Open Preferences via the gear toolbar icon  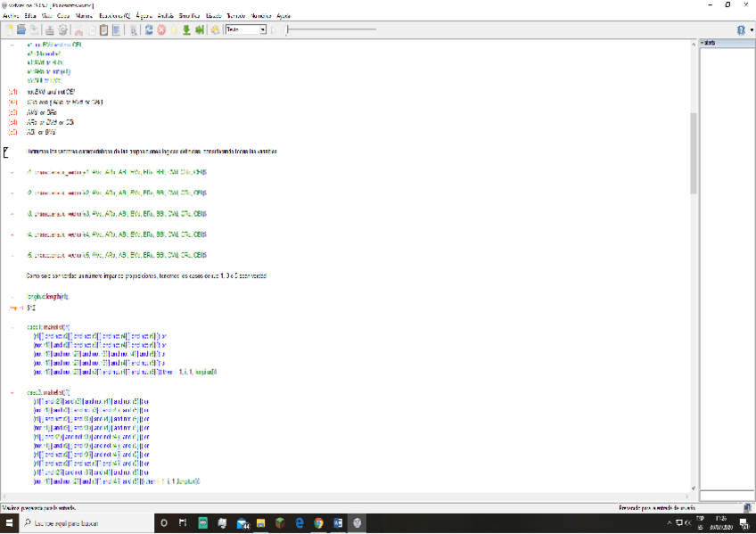[63, 29]
